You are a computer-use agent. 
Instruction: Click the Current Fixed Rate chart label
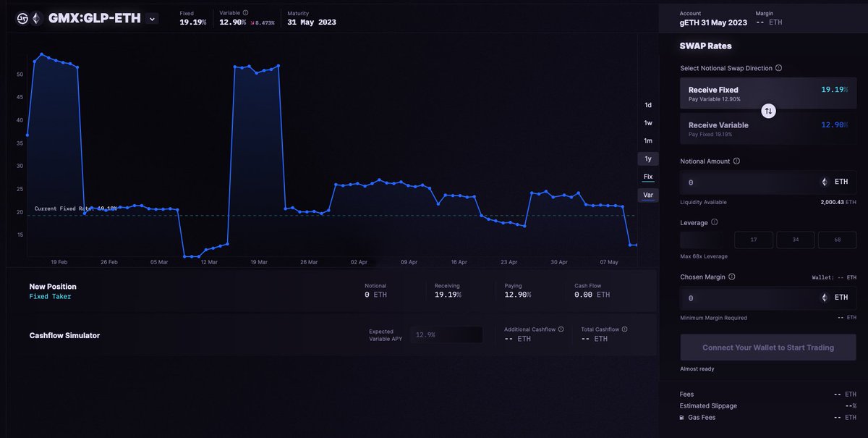pyautogui.click(x=76, y=209)
